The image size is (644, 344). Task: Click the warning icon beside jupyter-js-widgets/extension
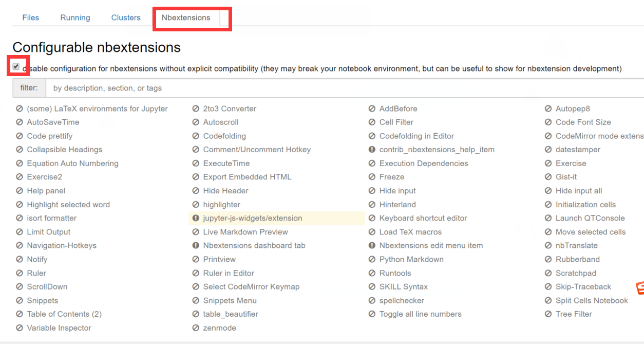[x=196, y=218]
